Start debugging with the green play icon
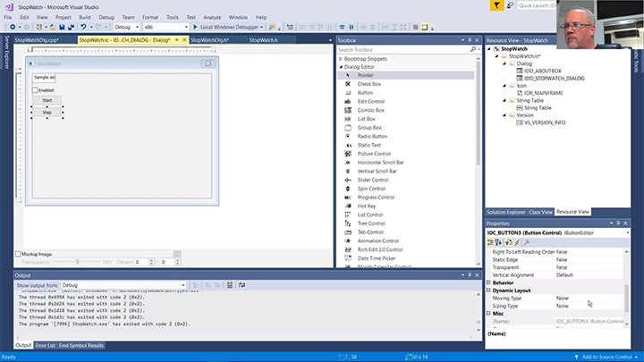The width and height of the screenshot is (644, 362). [x=194, y=27]
